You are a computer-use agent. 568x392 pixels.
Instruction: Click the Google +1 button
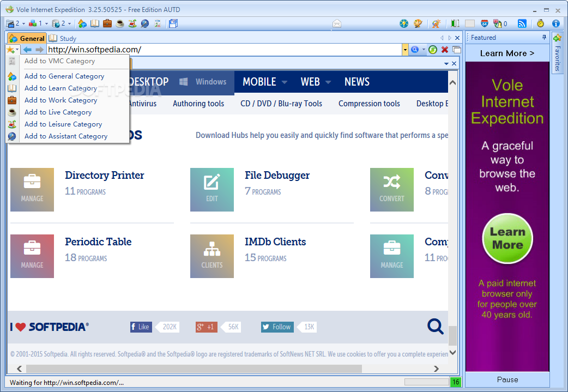coord(206,327)
